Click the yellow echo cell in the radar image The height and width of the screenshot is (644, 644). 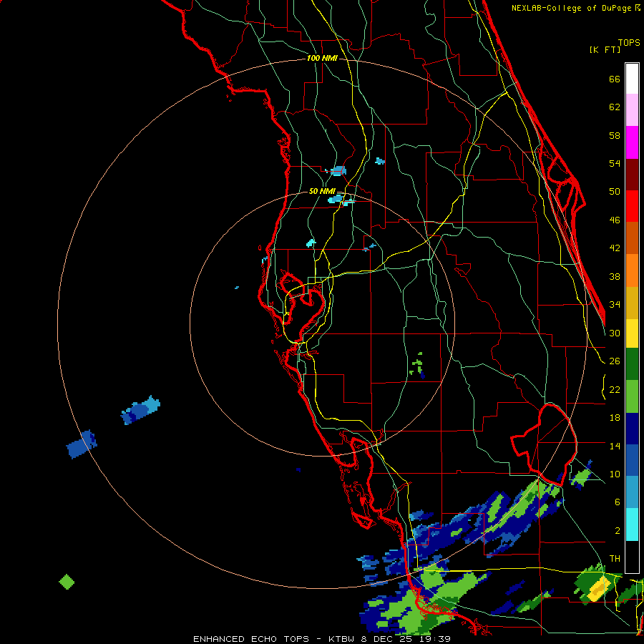pyautogui.click(x=599, y=588)
